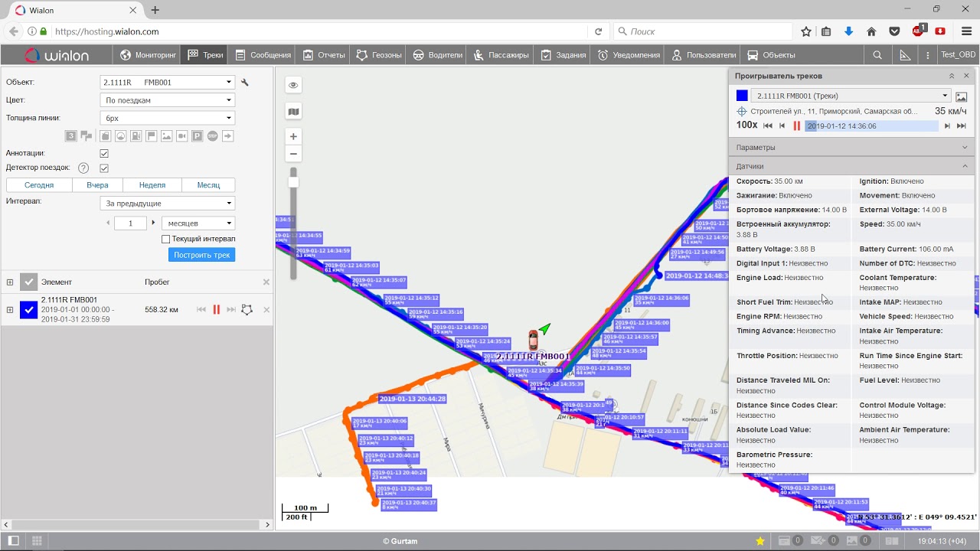
Task: Zoom in on the map
Action: 293,136
